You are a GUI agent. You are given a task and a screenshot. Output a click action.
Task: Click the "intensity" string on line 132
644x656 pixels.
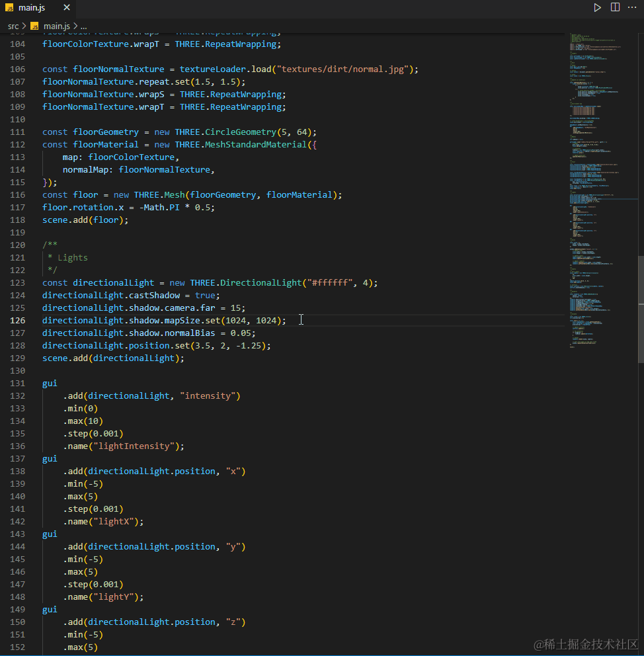tap(208, 395)
